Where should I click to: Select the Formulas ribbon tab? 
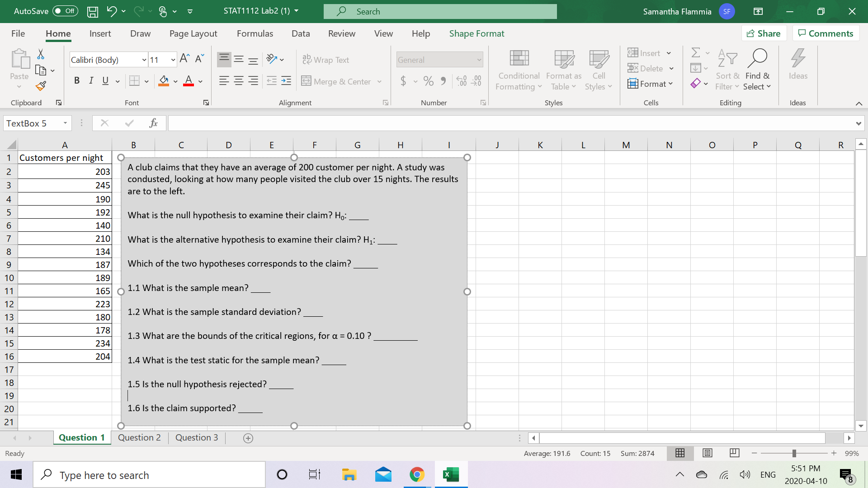point(255,34)
